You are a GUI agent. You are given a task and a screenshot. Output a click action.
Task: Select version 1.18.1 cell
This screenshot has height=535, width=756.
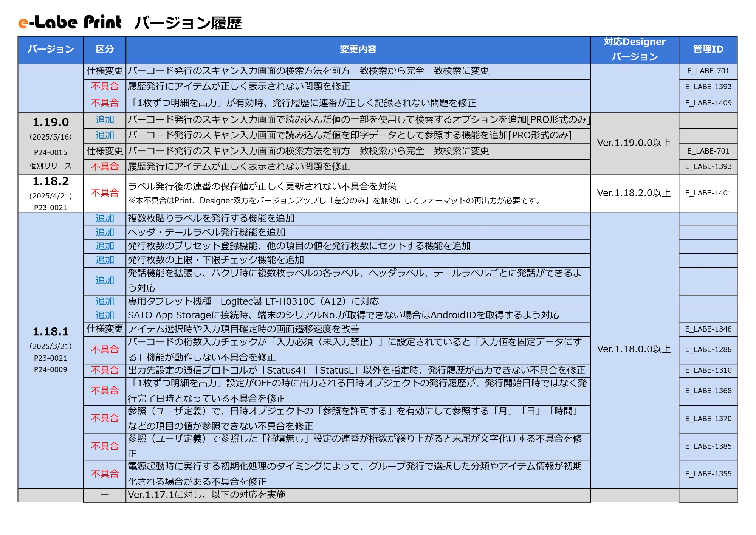(51, 350)
